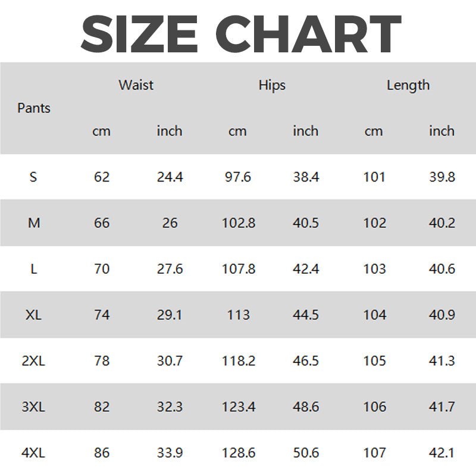The image size is (476, 476).
Task: Click the 40.6 inch length value
Action: (x=442, y=269)
